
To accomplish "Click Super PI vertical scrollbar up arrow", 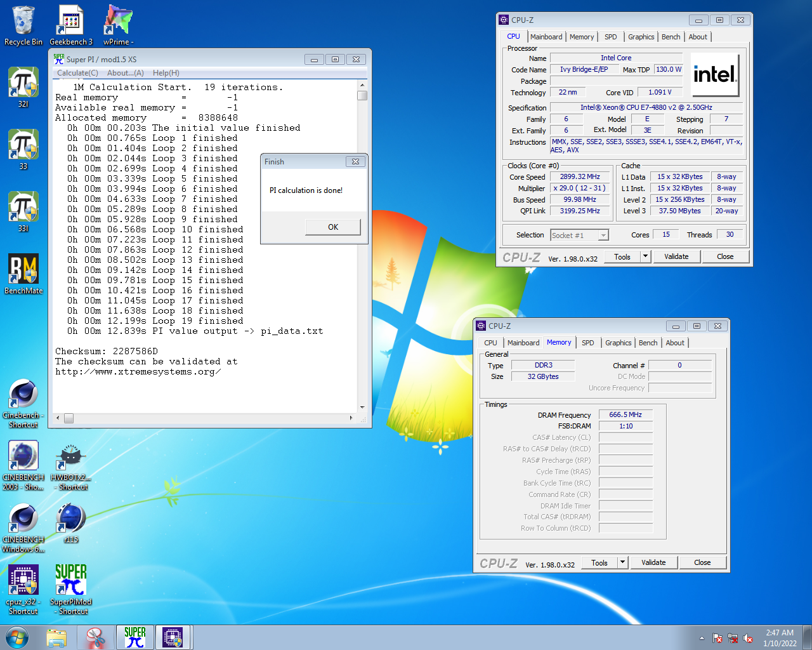I will pos(362,85).
